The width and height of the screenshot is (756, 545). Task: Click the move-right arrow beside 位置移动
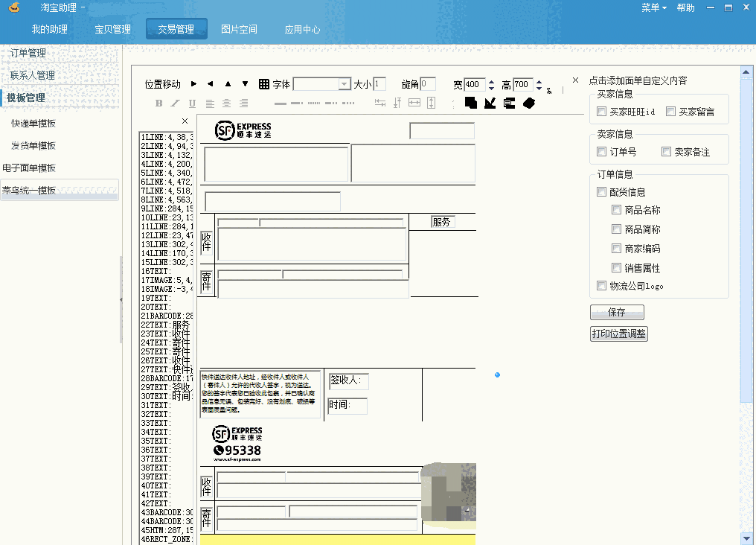pos(193,84)
